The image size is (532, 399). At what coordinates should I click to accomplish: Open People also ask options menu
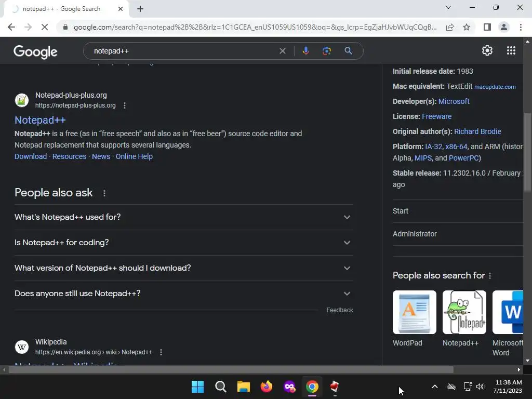point(104,193)
